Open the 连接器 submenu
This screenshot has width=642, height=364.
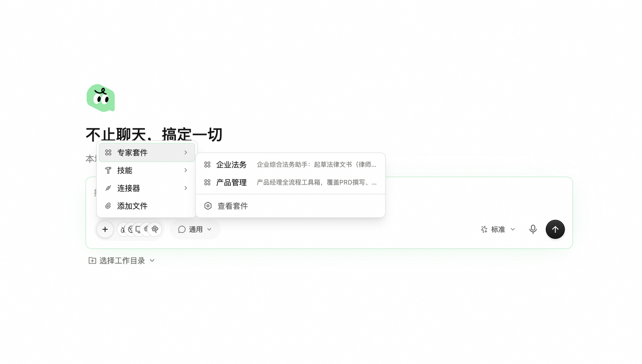point(147,188)
